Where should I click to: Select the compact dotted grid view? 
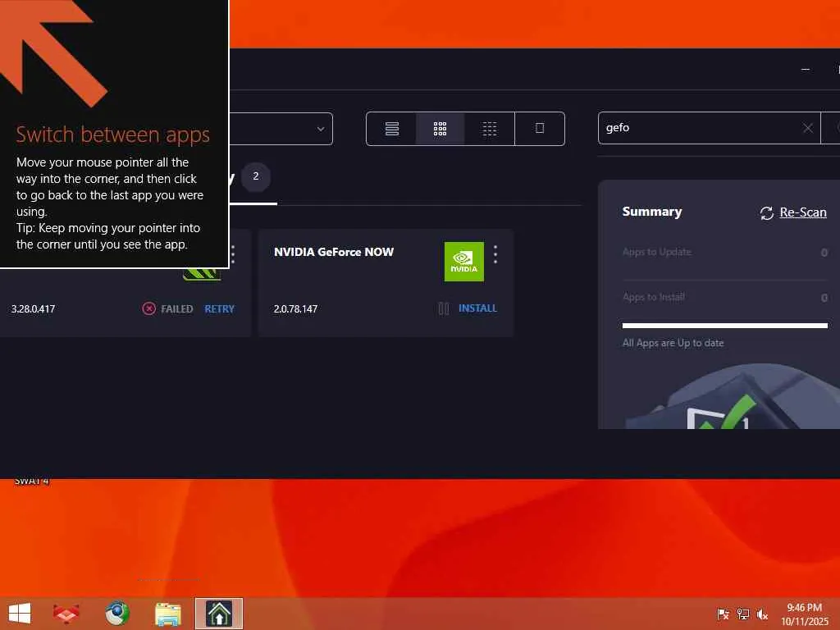click(490, 129)
